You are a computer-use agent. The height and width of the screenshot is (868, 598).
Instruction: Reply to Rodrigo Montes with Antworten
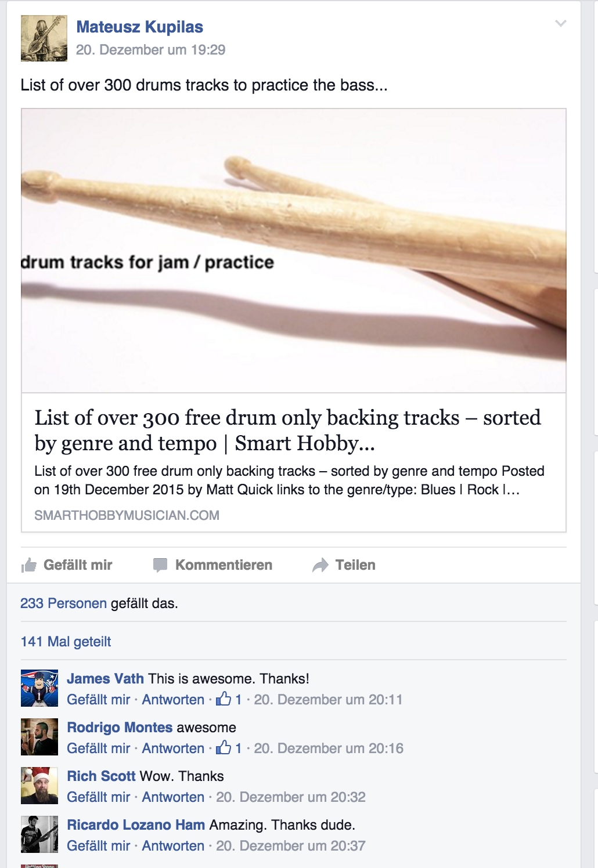click(173, 748)
